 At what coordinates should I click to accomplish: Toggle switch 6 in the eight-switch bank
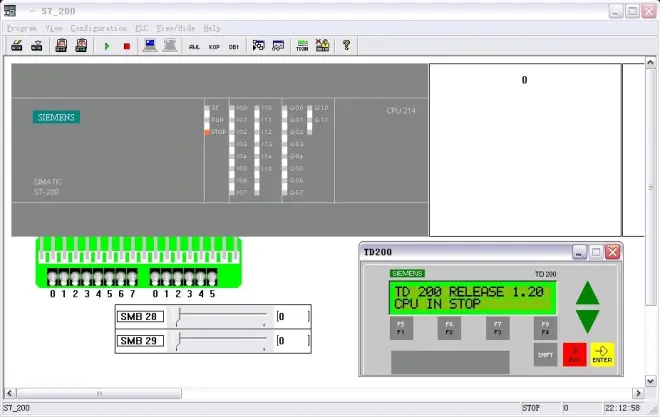tap(121, 277)
